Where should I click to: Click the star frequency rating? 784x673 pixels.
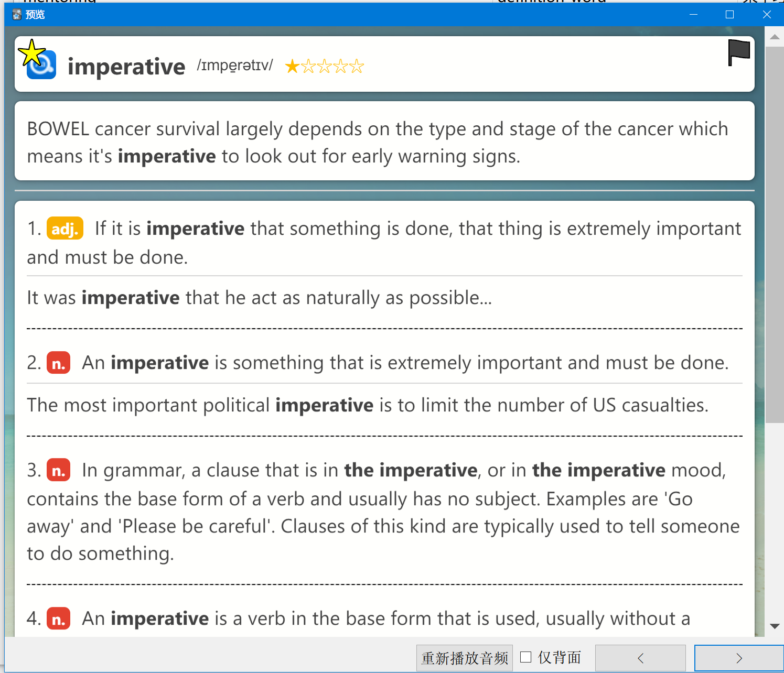coord(324,66)
